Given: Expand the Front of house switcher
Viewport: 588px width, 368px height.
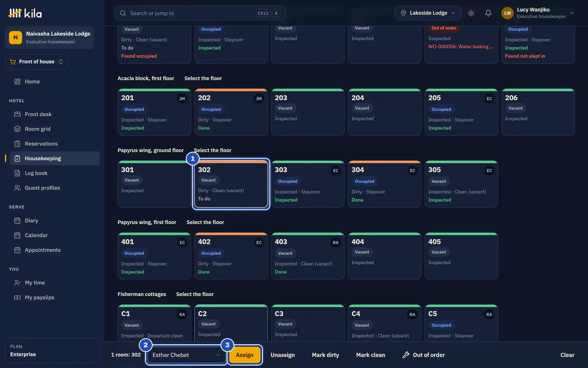Looking at the screenshot, I should [x=37, y=62].
